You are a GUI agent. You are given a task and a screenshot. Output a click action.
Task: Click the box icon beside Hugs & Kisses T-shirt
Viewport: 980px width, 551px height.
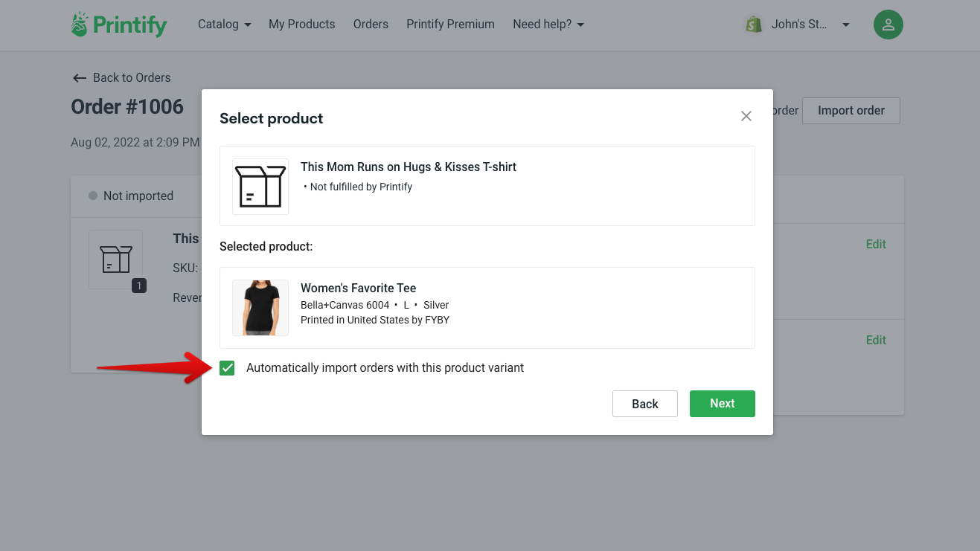coord(260,186)
